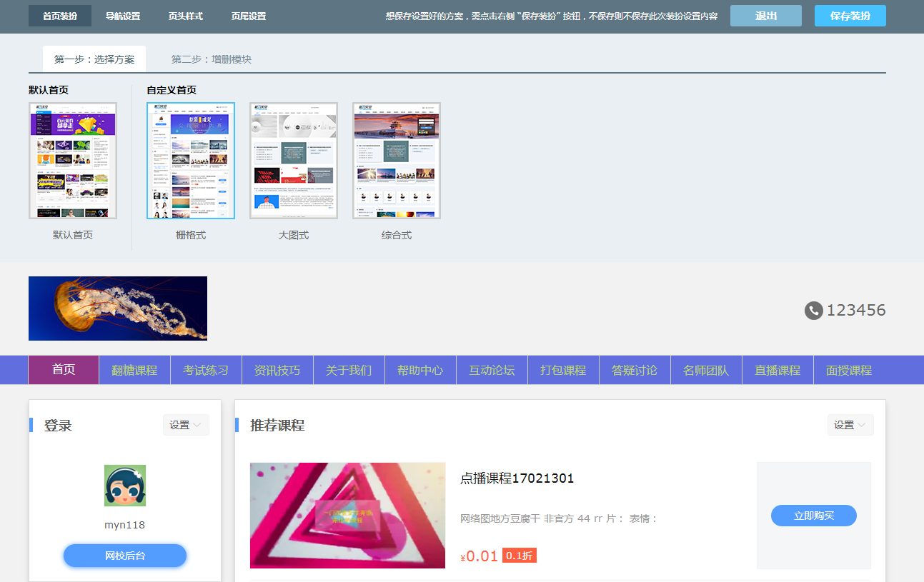Click the 立即购买 button

[x=813, y=516]
